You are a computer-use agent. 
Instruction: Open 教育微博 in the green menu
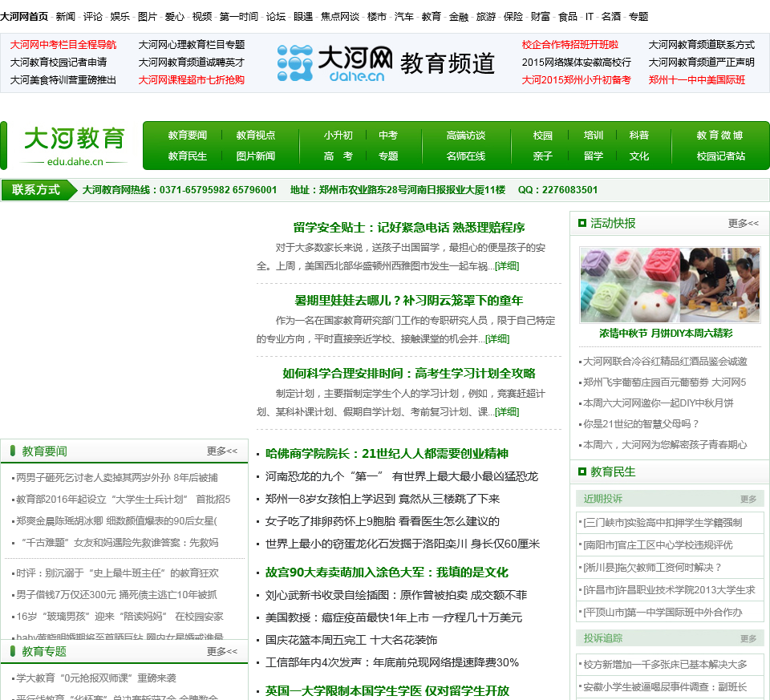pyautogui.click(x=719, y=135)
